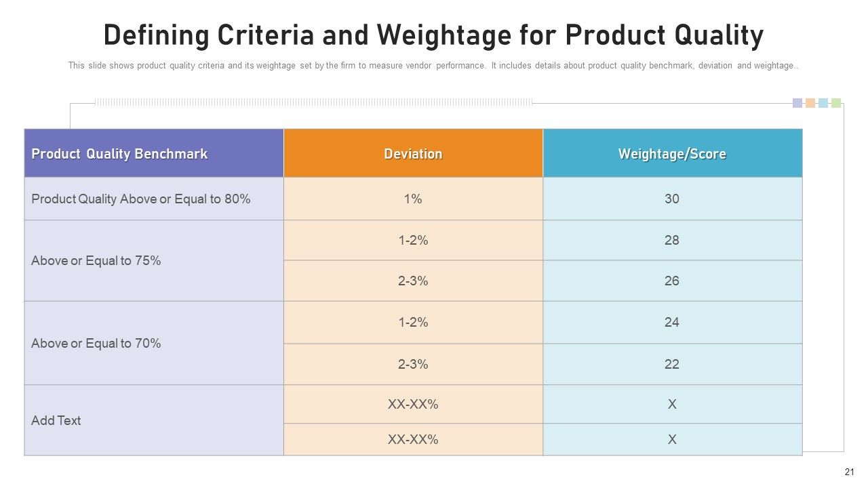Select the Product Quality Benchmark header
Viewport: 868px width, 488px height.
click(154, 154)
